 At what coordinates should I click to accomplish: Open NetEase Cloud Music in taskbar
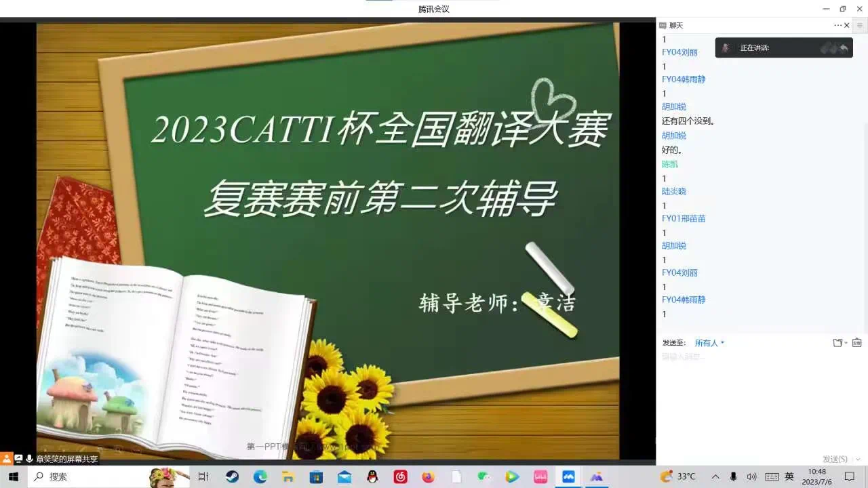pyautogui.click(x=400, y=476)
